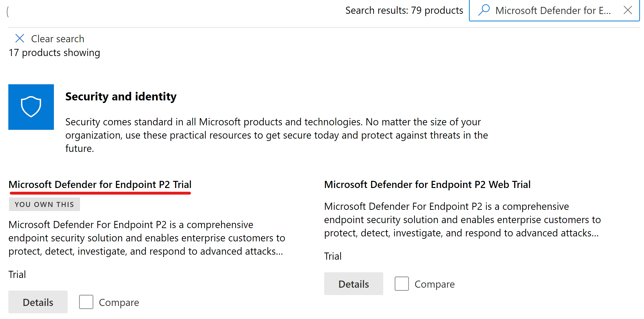Clear the search box with the X icon
Image resolution: width=644 pixels, height=319 pixels.
(628, 10)
